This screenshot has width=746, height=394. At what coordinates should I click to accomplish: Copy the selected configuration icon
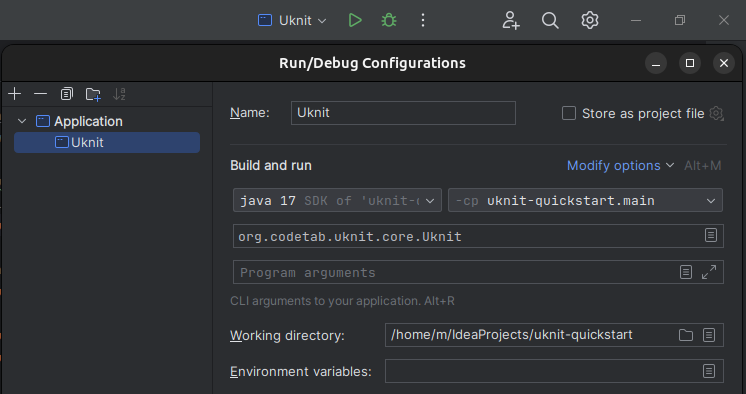coord(67,94)
